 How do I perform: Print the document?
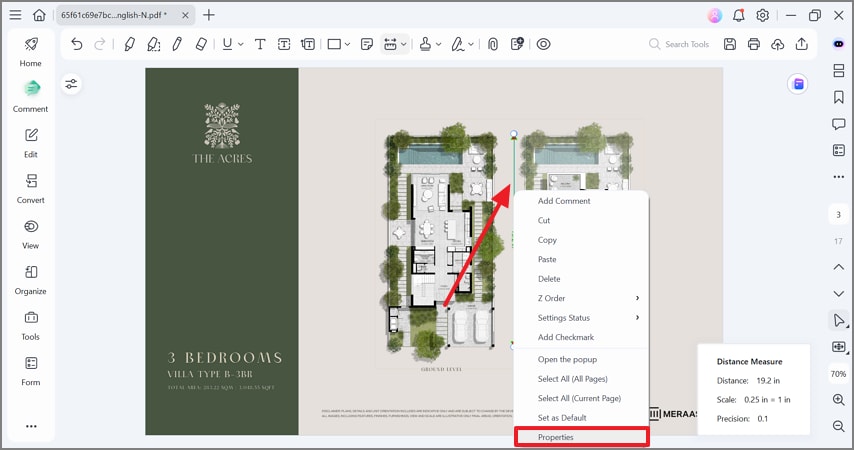754,44
